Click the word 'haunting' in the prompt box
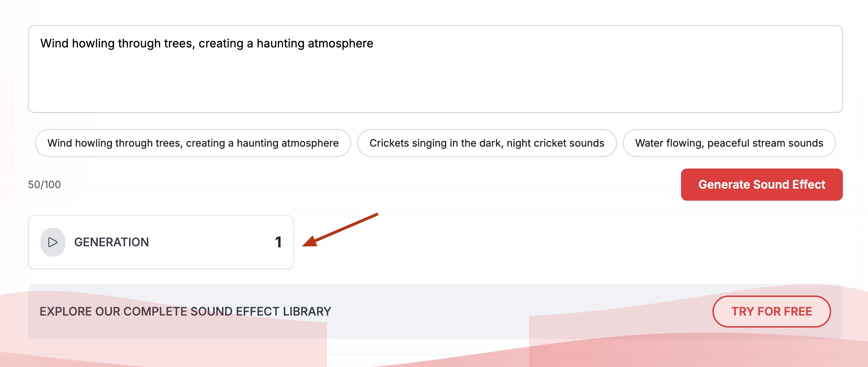This screenshot has width=868, height=367. click(281, 43)
